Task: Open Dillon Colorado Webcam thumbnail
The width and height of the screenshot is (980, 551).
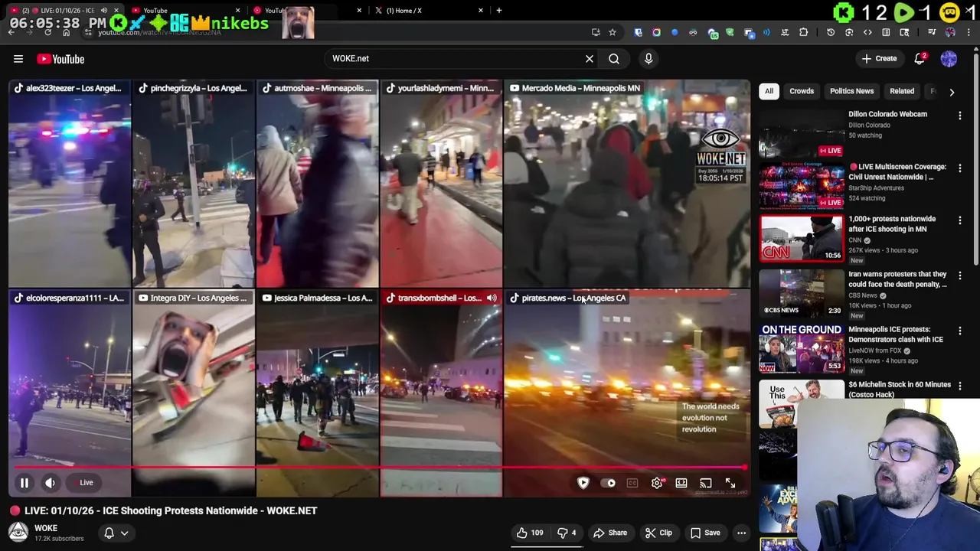Action: click(802, 133)
